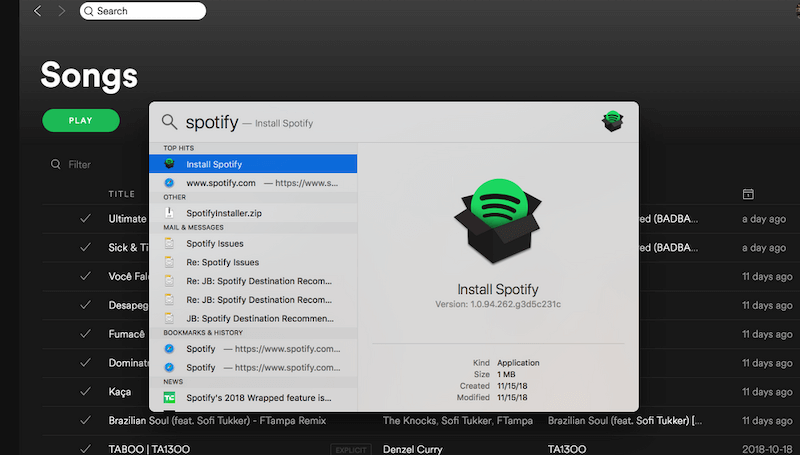Viewport: 800px width, 455px height.
Task: Click the forward navigation arrow
Action: tap(61, 11)
